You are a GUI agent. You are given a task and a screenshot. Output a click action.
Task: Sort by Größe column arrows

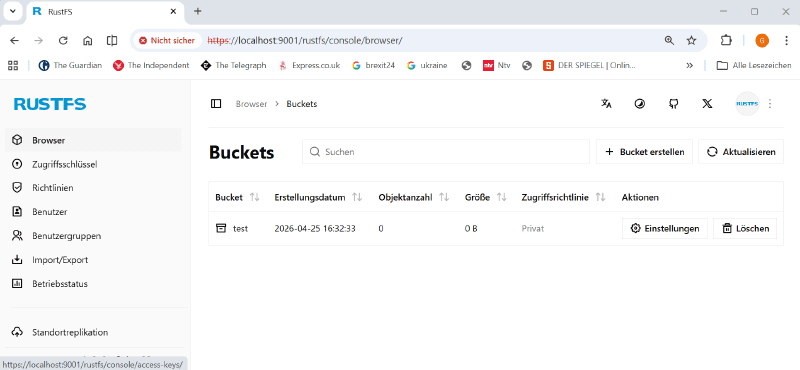[502, 198]
